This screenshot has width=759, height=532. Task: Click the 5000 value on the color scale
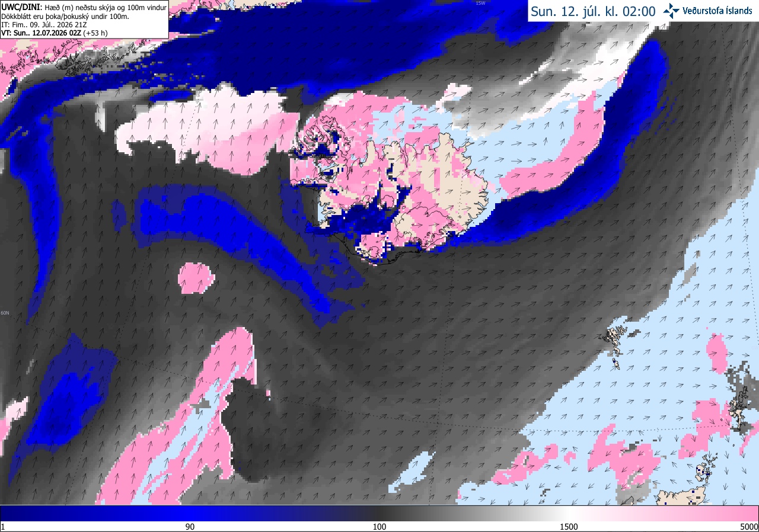[x=749, y=527]
